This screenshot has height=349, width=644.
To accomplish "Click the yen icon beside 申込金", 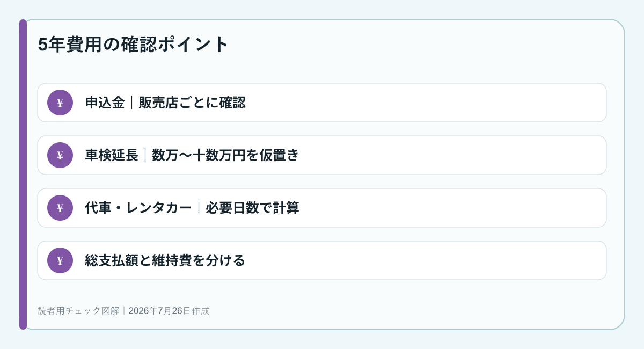I will coord(60,103).
